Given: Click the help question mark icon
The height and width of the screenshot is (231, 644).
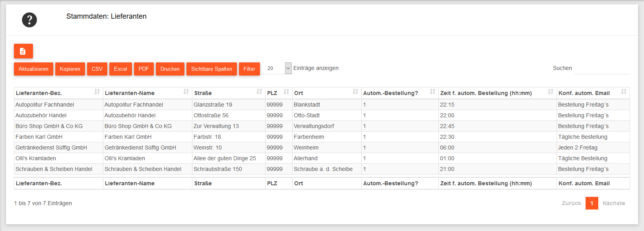Looking at the screenshot, I should [29, 20].
